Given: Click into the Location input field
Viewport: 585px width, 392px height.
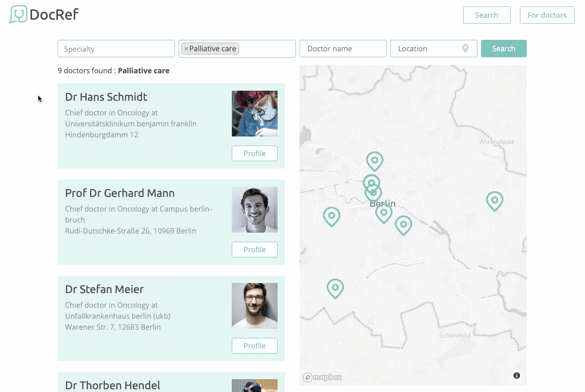Looking at the screenshot, I should [426, 49].
